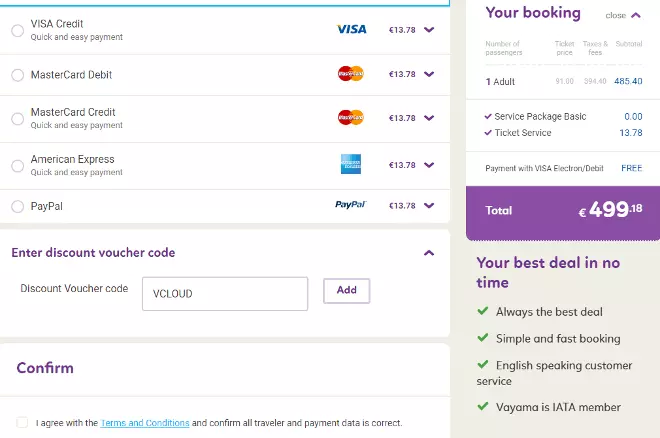Expand the American Express row chevron
Image resolution: width=660 pixels, height=438 pixels.
point(429,164)
